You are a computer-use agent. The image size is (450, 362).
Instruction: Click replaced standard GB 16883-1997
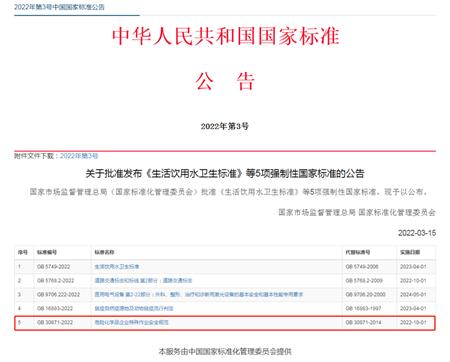pyautogui.click(x=363, y=309)
